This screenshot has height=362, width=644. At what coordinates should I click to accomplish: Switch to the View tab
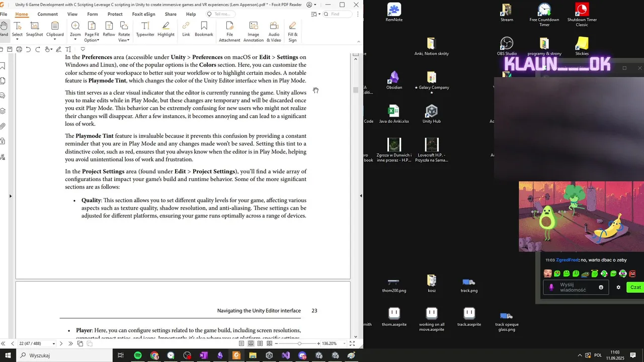click(x=72, y=14)
